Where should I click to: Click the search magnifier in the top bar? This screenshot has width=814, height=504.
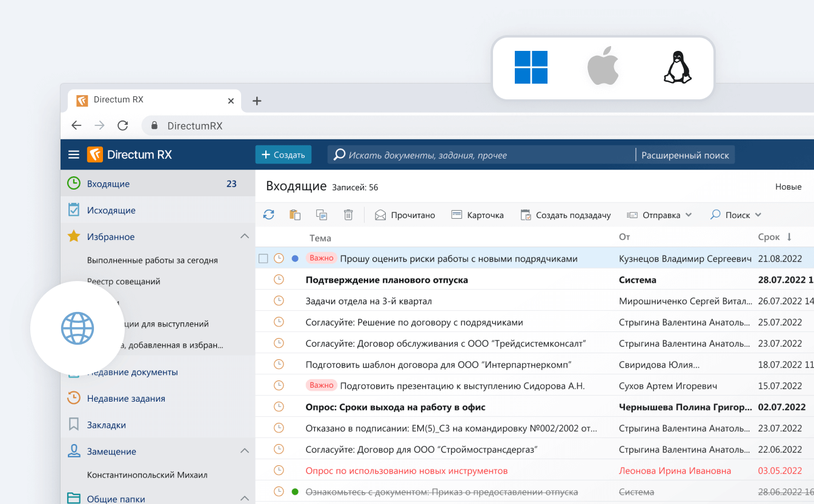[339, 154]
